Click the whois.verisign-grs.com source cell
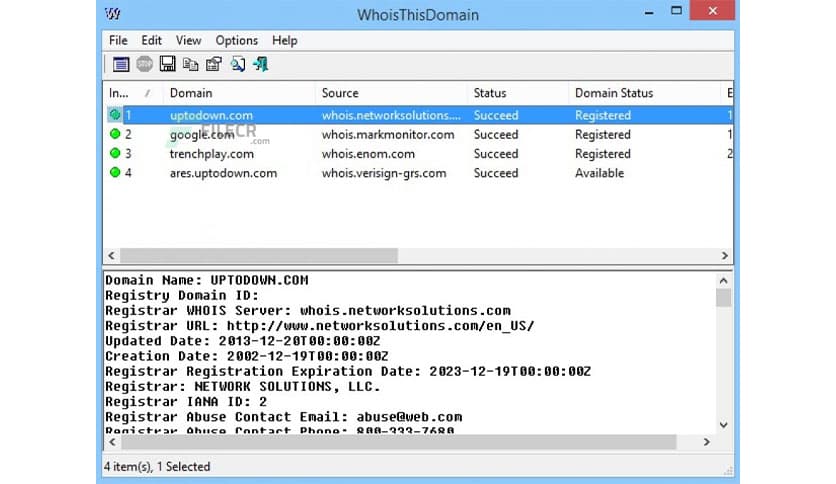Image resolution: width=836 pixels, height=484 pixels. point(384,173)
